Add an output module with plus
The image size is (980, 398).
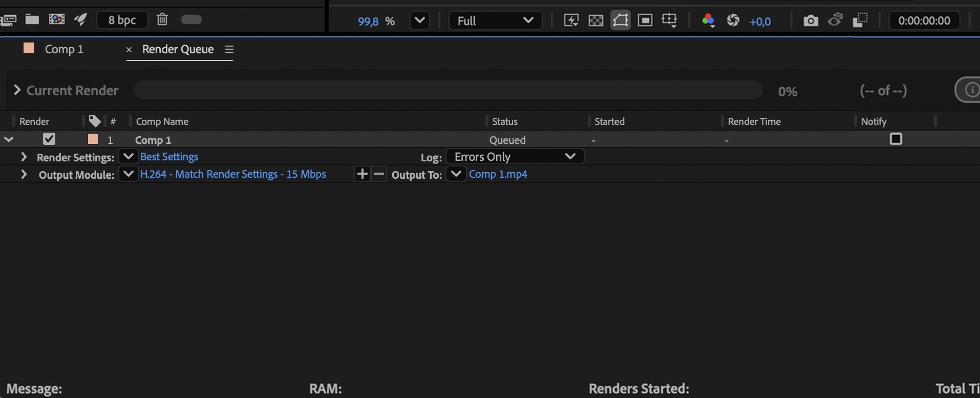(362, 174)
